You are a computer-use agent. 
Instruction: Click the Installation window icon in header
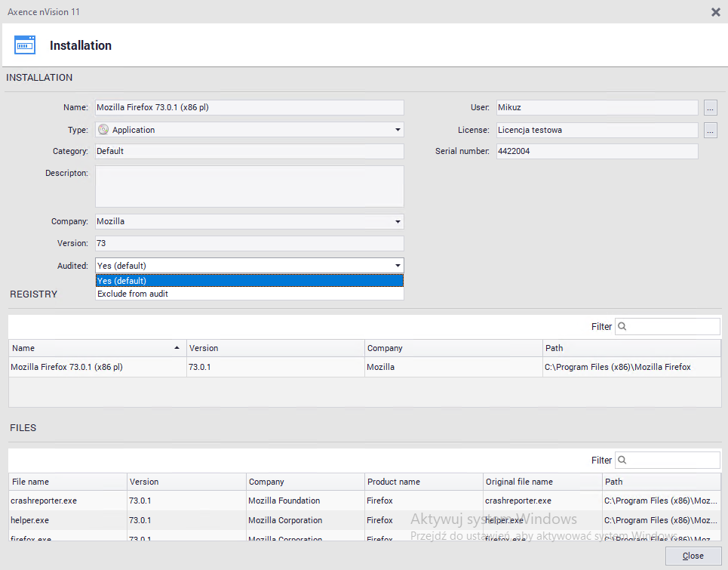coord(25,45)
